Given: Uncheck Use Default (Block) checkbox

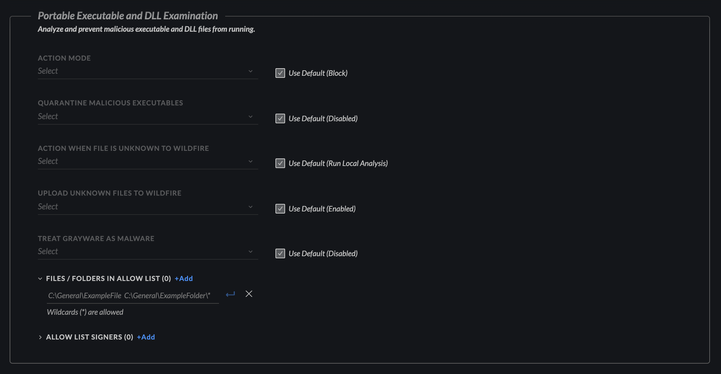Looking at the screenshot, I should point(280,73).
